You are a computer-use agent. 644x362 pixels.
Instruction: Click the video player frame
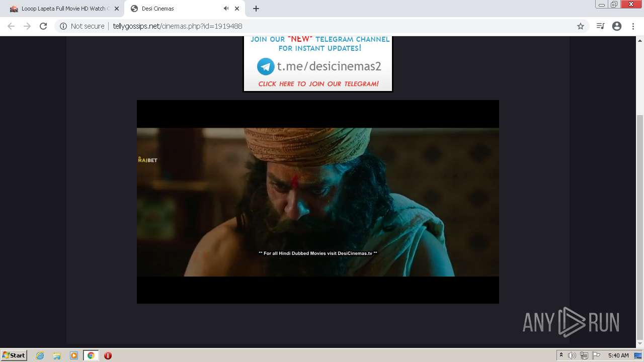318,202
